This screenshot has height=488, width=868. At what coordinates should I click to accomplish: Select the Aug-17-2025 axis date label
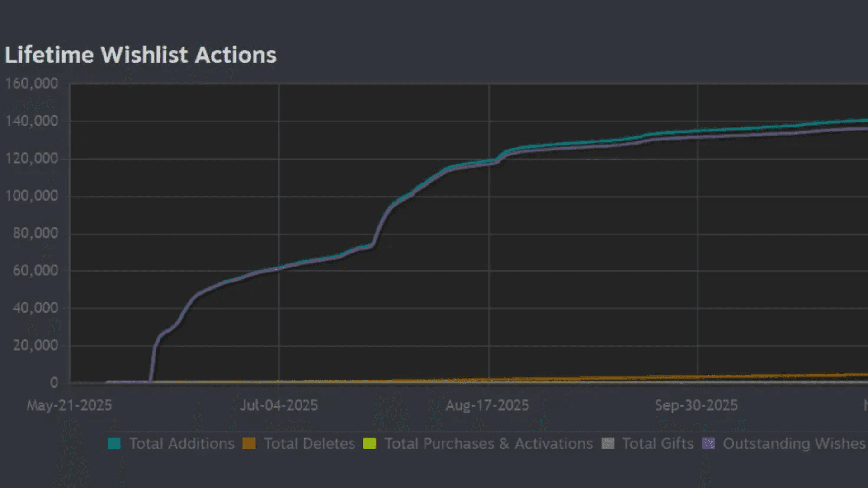(487, 405)
